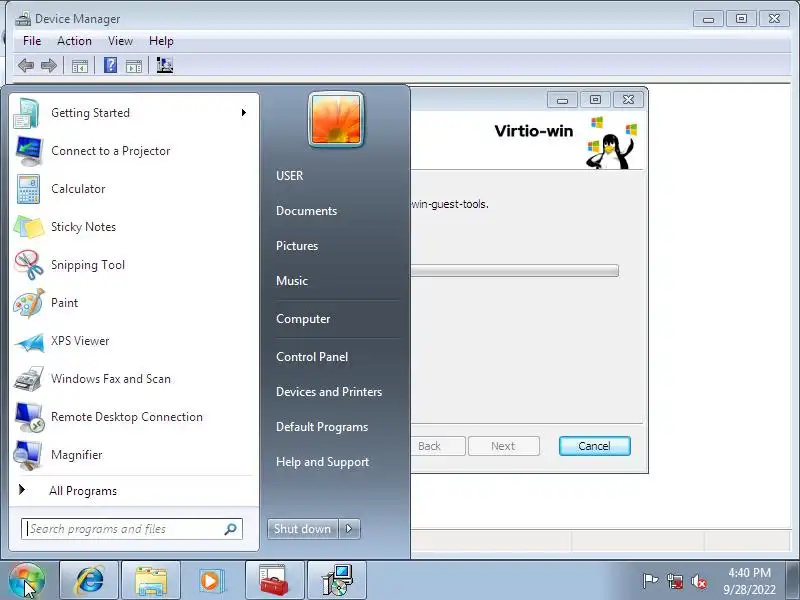This screenshot has height=600, width=800.
Task: Open the Music library
Action: 292,281
